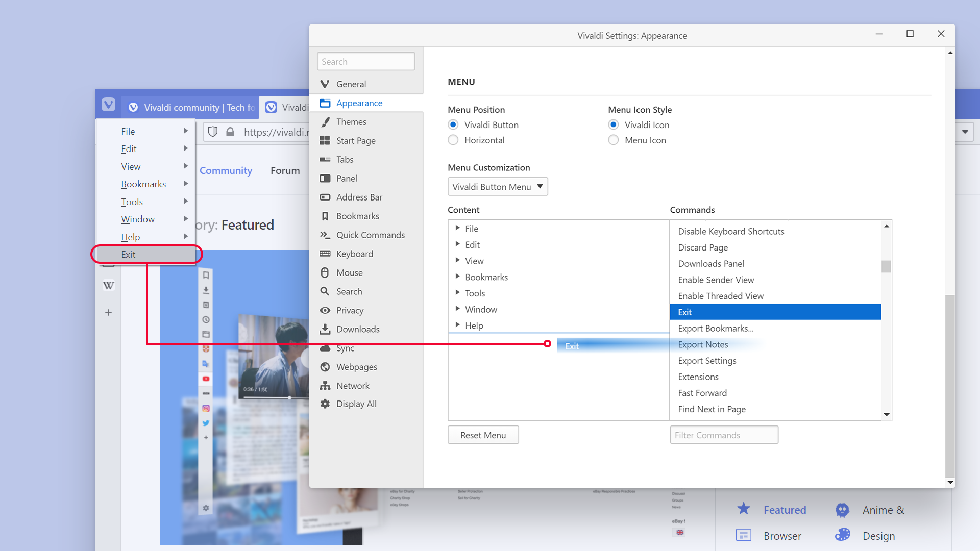Click the Search icon in settings sidebar

click(x=325, y=291)
